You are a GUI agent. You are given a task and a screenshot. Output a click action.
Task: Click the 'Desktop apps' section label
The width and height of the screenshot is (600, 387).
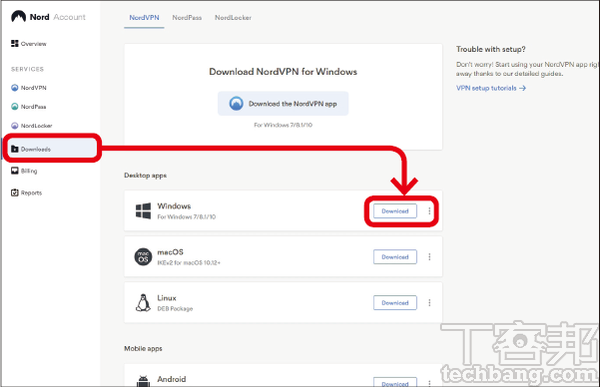(x=145, y=175)
